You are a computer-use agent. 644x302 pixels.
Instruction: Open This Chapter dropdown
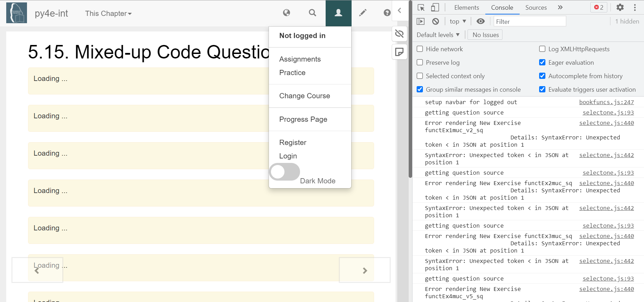pos(108,13)
